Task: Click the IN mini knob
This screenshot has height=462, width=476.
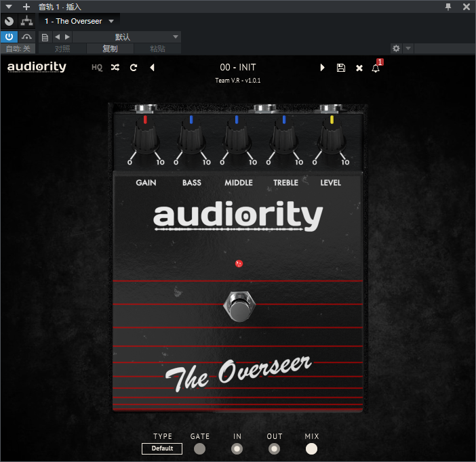Action: click(237, 448)
